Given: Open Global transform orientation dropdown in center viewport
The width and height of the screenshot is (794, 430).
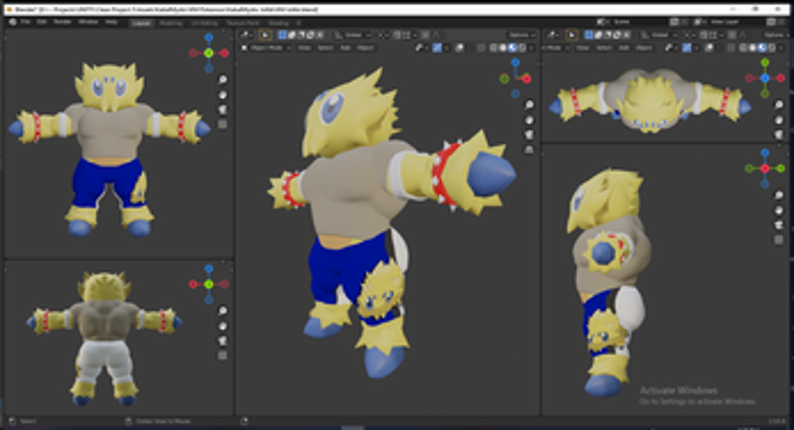Looking at the screenshot, I should [353, 35].
